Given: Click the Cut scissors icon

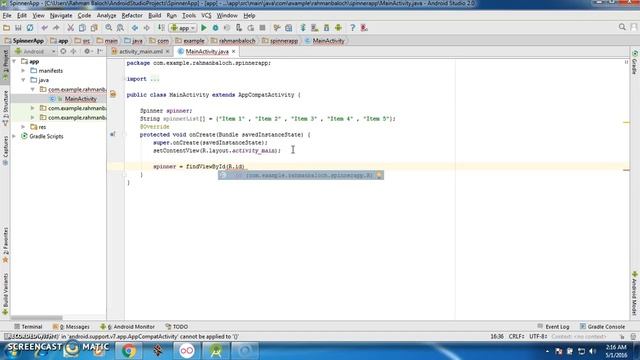Looking at the screenshot, I should (70, 28).
